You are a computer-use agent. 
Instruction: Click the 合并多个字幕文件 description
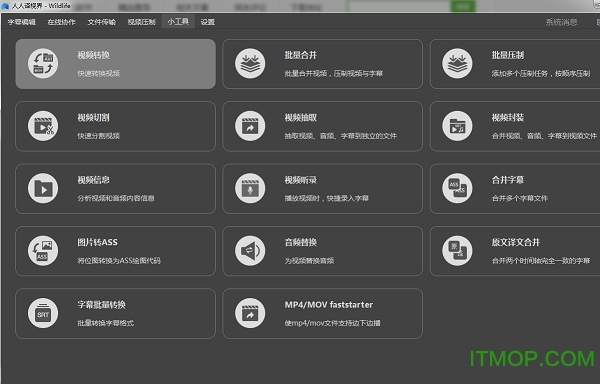(520, 198)
